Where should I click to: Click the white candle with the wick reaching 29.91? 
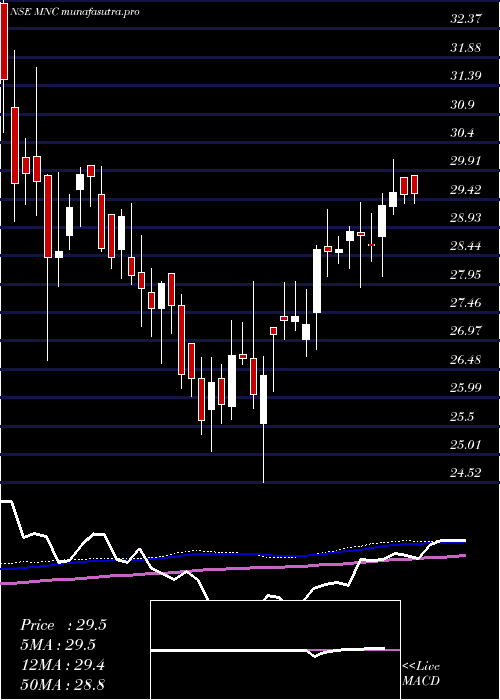(393, 199)
